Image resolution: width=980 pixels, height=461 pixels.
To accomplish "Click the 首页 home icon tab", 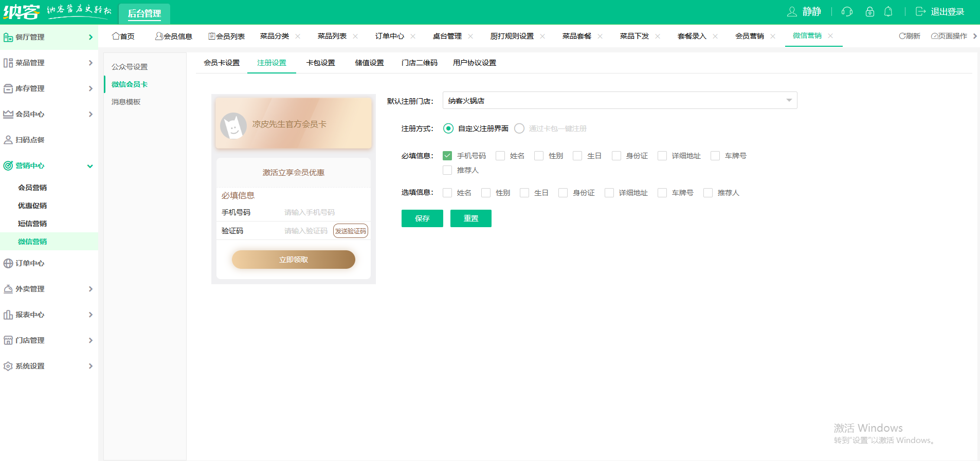I will pyautogui.click(x=116, y=36).
